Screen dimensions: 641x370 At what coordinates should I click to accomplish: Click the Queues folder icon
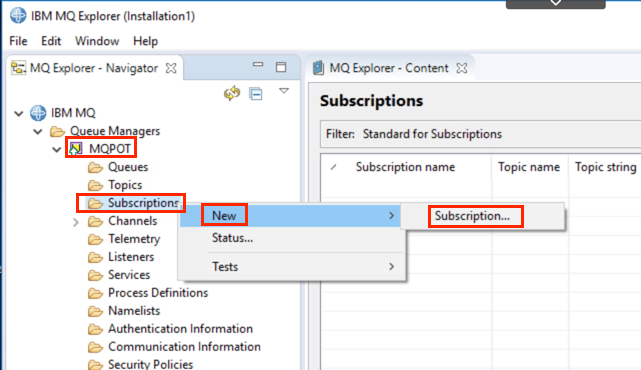pyautogui.click(x=95, y=167)
